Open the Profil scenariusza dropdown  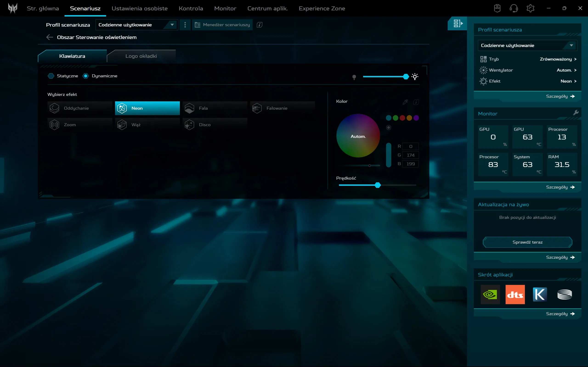(137, 25)
